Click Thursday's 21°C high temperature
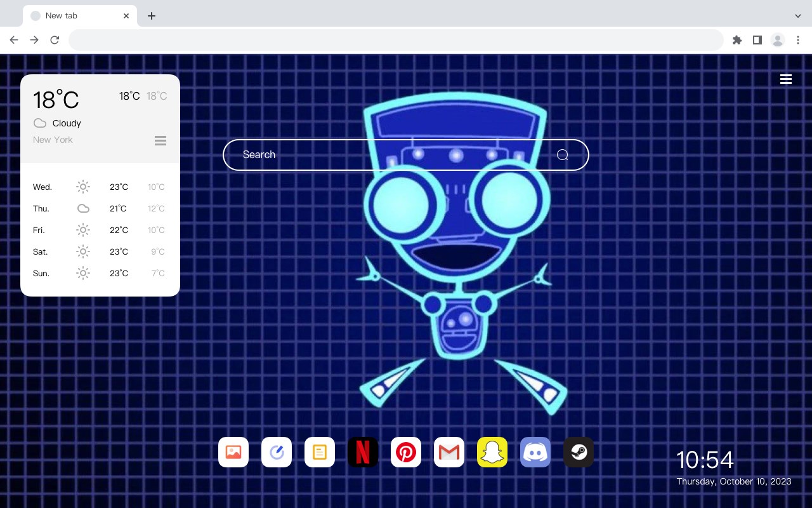The height and width of the screenshot is (508, 812). click(x=119, y=208)
